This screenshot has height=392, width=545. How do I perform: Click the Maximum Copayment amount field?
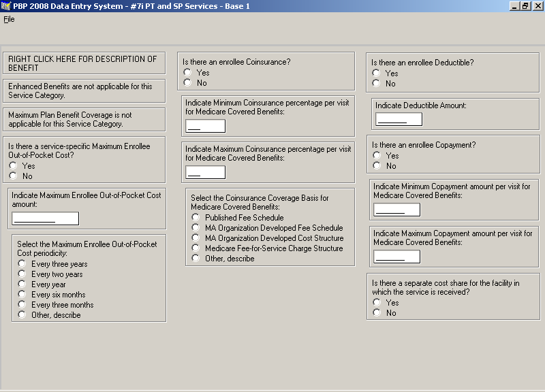[x=397, y=257]
